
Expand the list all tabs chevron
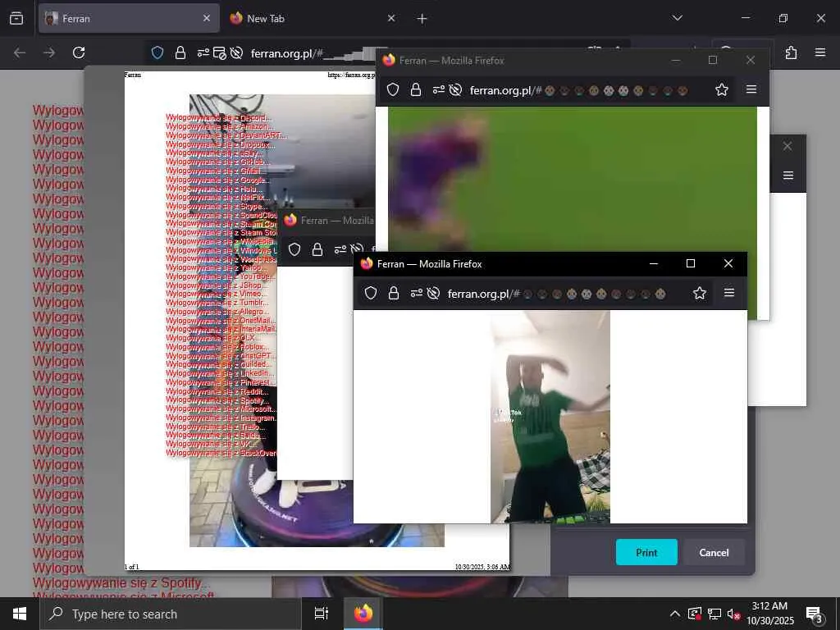677,18
